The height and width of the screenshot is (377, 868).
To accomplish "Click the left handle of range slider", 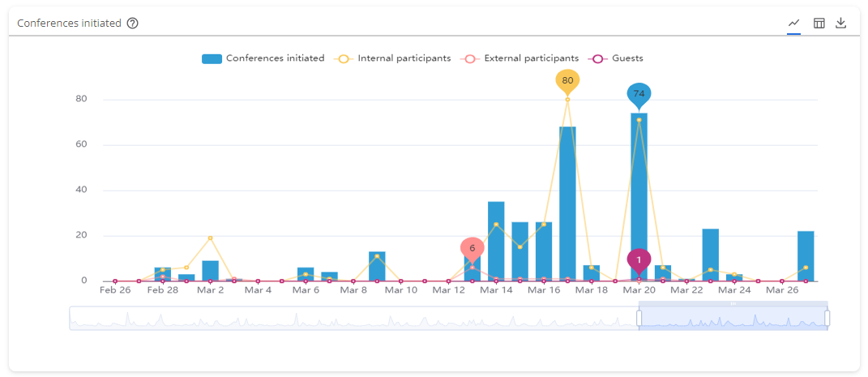I will click(x=639, y=319).
